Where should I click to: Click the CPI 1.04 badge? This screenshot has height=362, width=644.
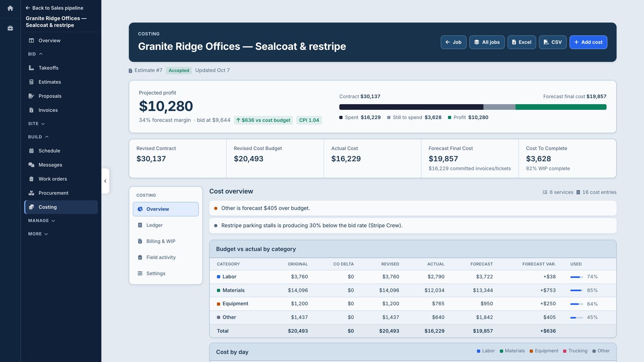pos(309,120)
